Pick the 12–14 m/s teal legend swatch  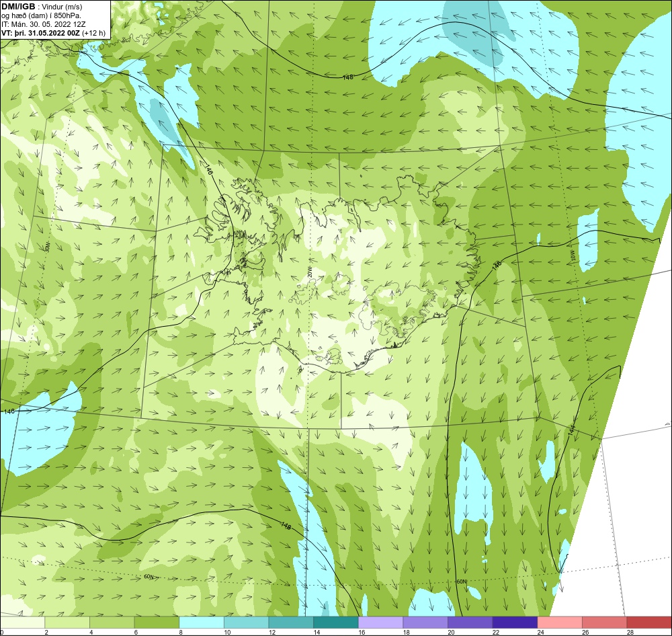[291, 623]
